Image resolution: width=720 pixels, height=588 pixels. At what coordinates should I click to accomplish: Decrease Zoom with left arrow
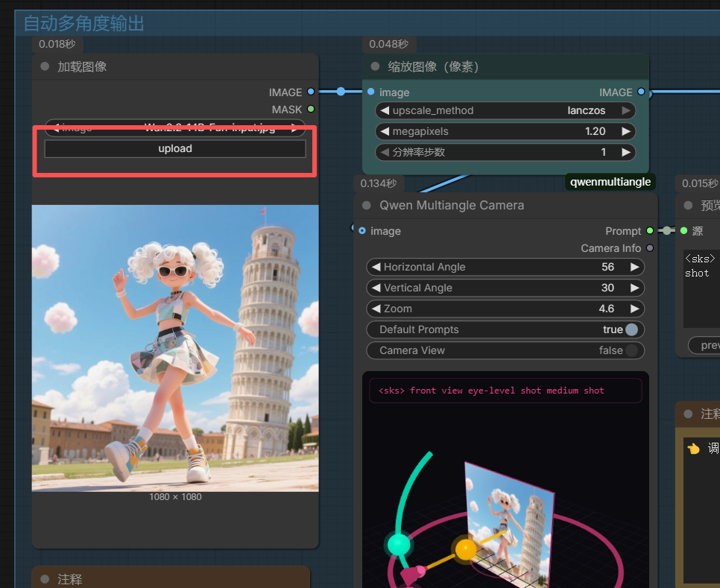[376, 309]
